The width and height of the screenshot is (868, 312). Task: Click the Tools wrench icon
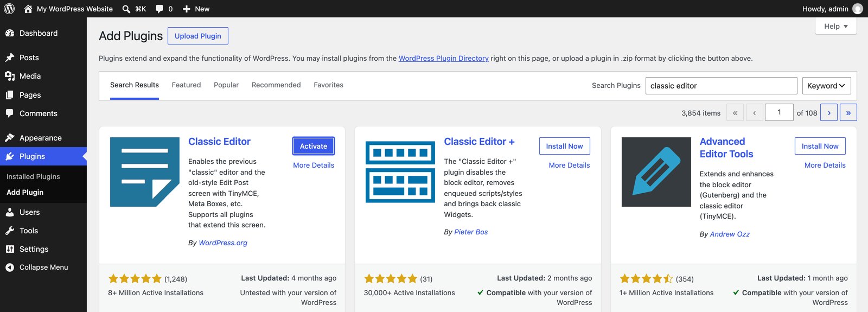tap(10, 231)
